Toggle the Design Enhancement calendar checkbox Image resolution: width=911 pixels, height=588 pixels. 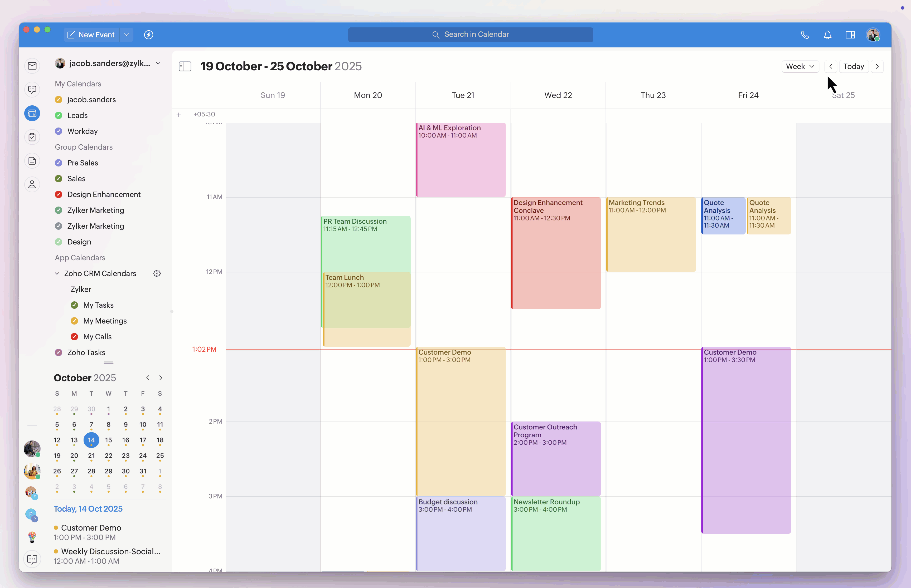coord(59,194)
